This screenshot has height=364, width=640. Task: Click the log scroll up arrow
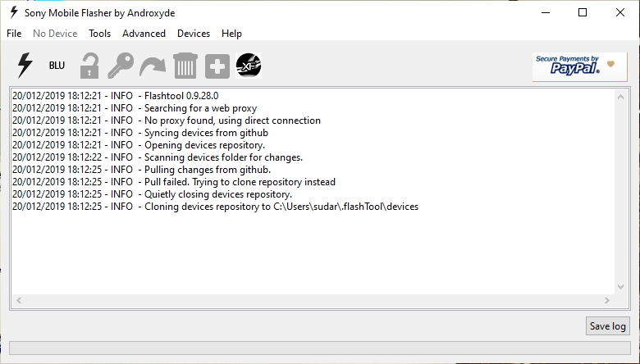[621, 97]
